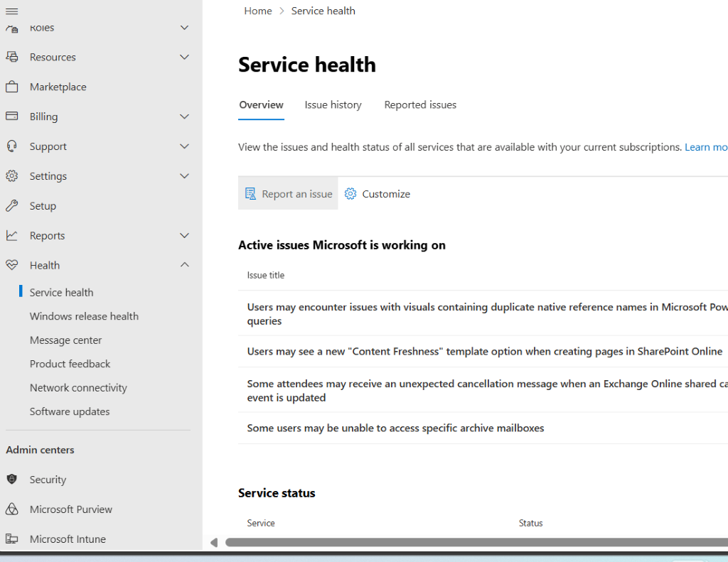Click the Customize gear icon

click(x=350, y=193)
